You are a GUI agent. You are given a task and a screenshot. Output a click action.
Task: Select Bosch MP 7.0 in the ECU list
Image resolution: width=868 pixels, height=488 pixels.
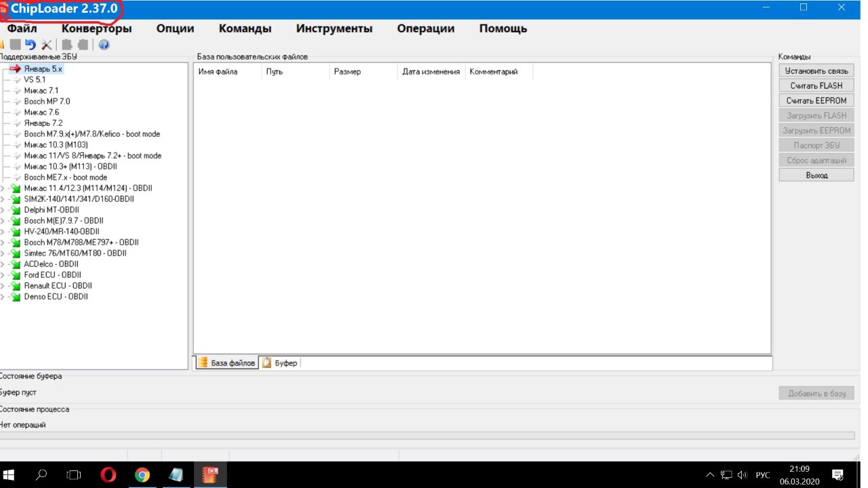pos(47,102)
